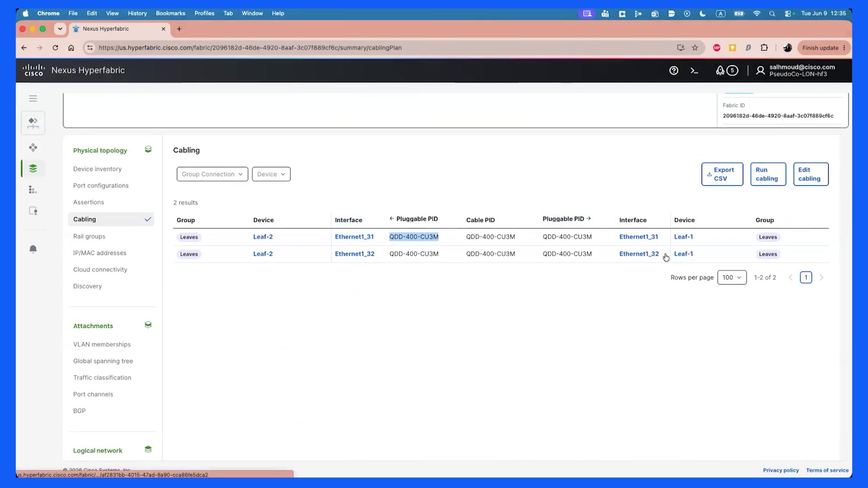Open the Chrome History menu
Screen dimensions: 868x488
(137, 14)
